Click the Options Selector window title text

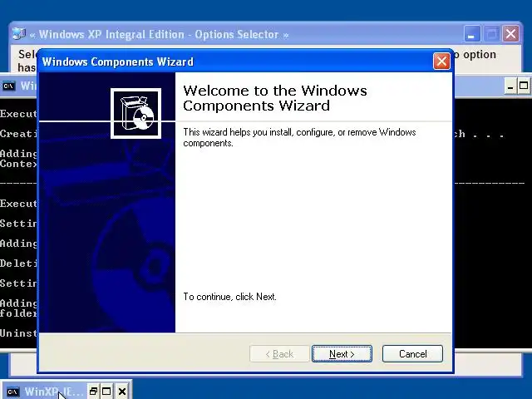pos(159,34)
